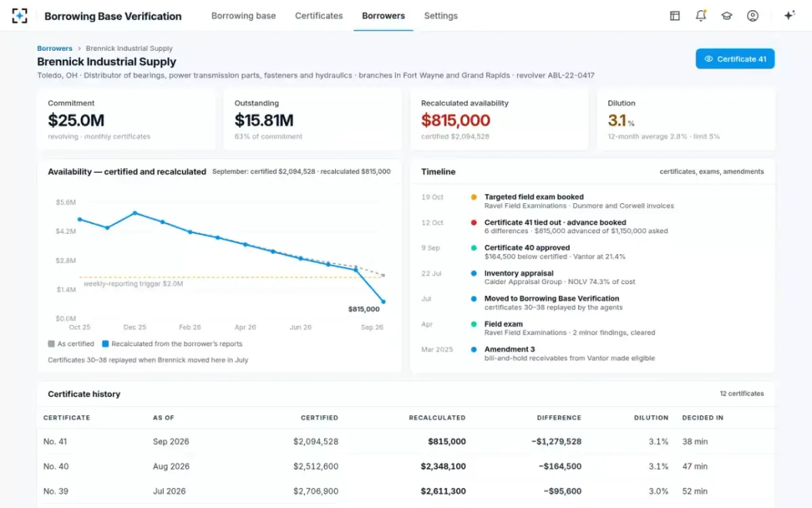
Task: Open the Certificates tab
Action: point(319,16)
